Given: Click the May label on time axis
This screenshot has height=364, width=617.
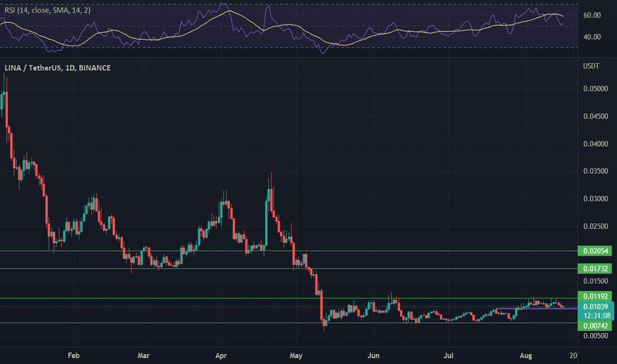Looking at the screenshot, I should [x=296, y=356].
